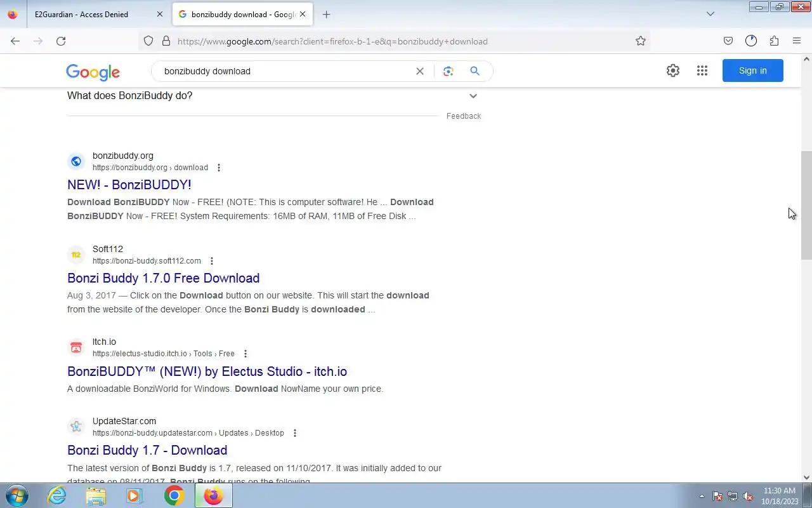Go back to the previous page
Image resolution: width=812 pixels, height=508 pixels.
pos(15,41)
